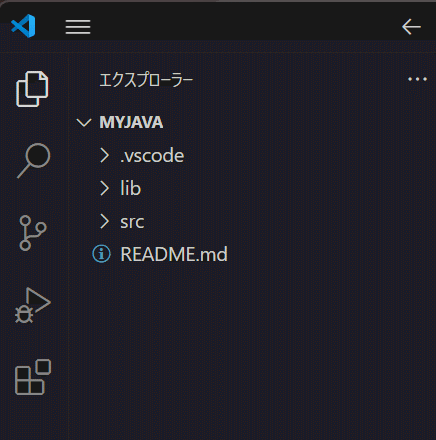Open the hamburger application menu

(x=78, y=27)
